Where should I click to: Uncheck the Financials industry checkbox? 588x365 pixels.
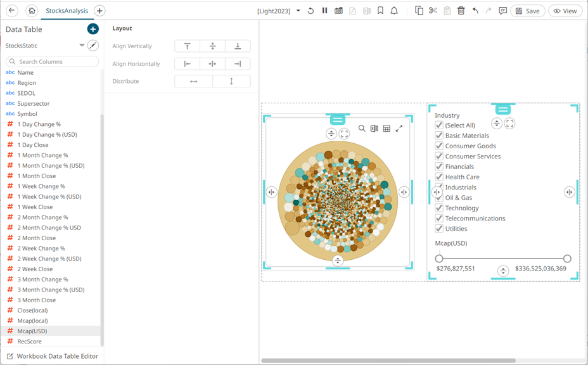tap(439, 167)
